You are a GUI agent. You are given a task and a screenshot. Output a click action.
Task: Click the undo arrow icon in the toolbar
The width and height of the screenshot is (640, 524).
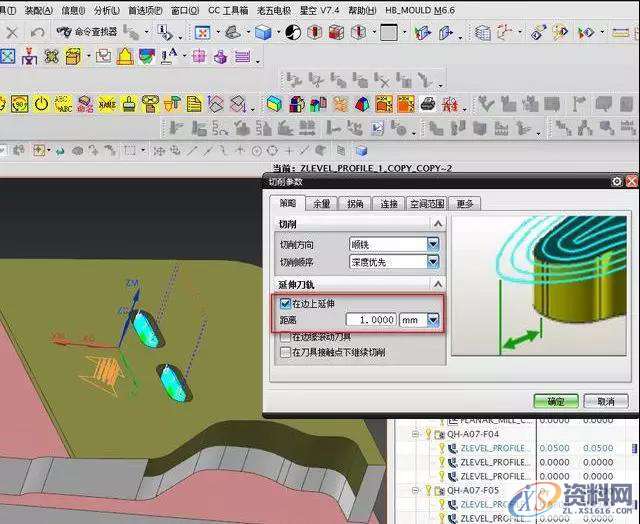[37, 32]
